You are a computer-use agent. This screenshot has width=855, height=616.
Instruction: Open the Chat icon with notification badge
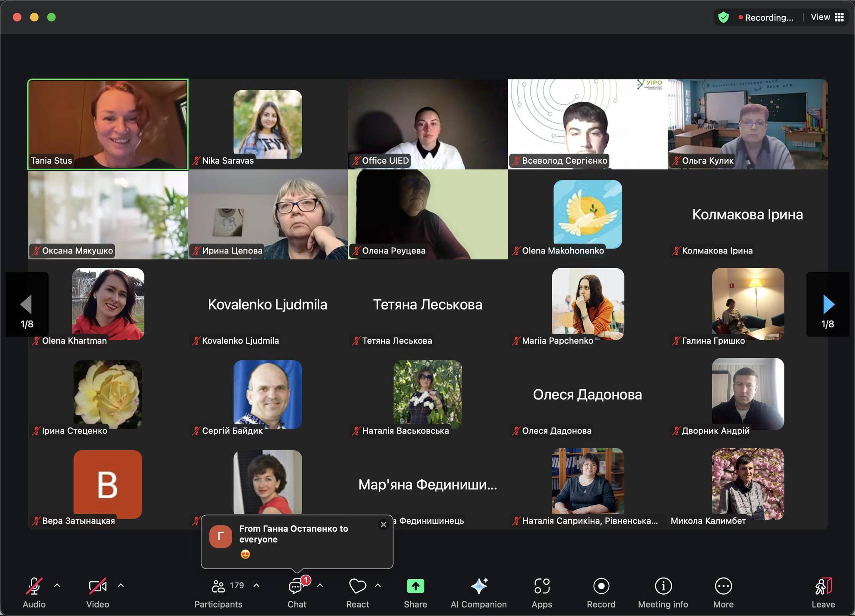pos(296,586)
